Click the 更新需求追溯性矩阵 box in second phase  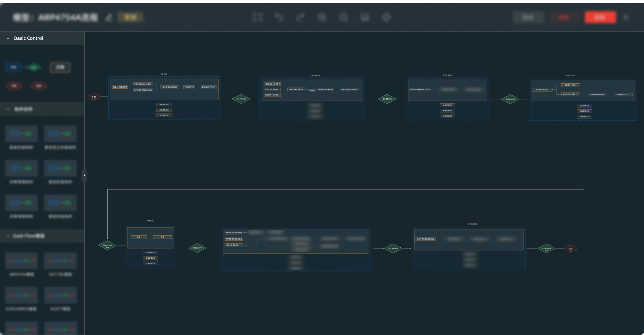(325, 90)
